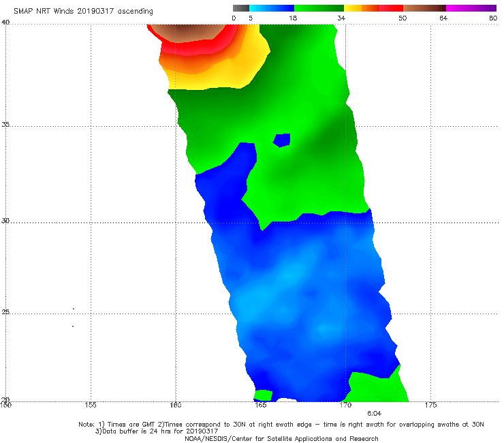Pick the red segment of the color bar
This screenshot has width=504, height=443.
click(x=391, y=8)
